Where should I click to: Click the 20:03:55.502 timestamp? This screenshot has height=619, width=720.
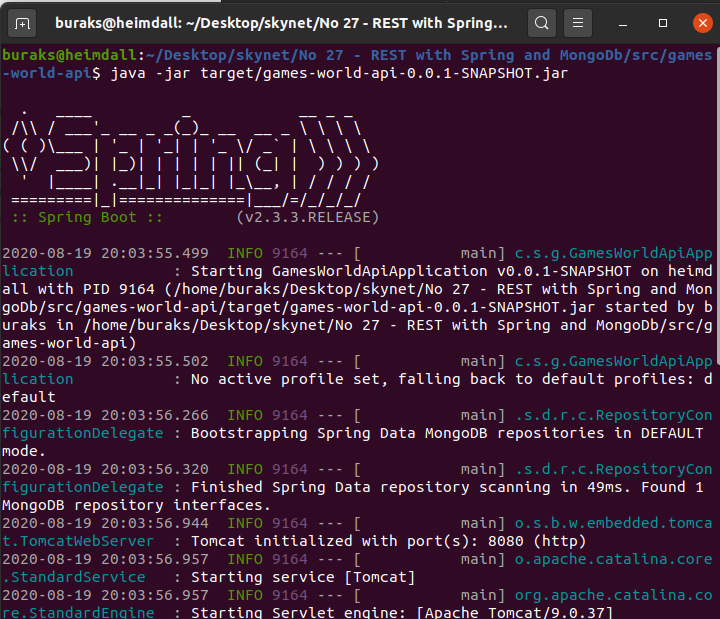[155, 361]
